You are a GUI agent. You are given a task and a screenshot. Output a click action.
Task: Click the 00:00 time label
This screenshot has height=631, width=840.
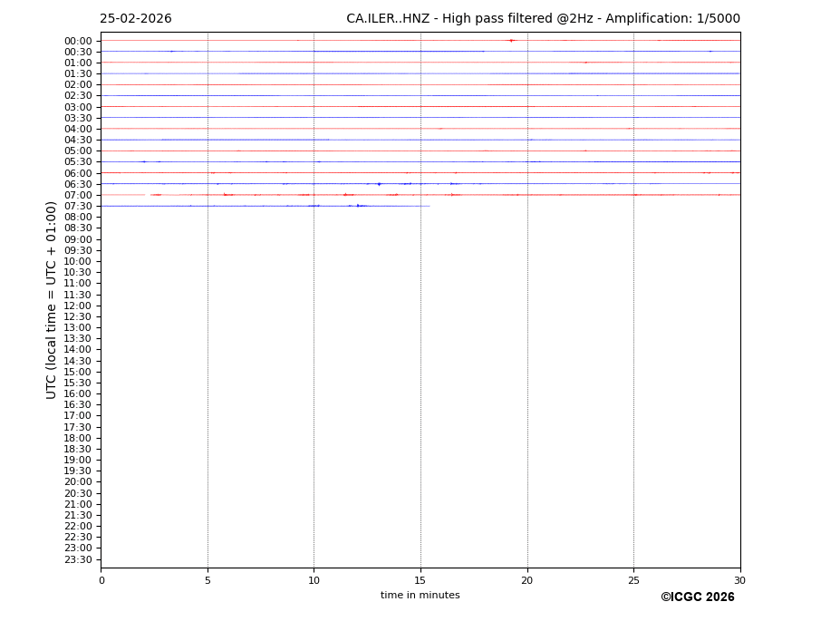point(77,41)
